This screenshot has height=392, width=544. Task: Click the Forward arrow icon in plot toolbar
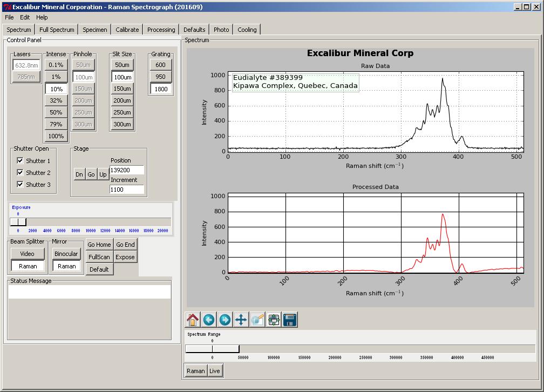(225, 320)
